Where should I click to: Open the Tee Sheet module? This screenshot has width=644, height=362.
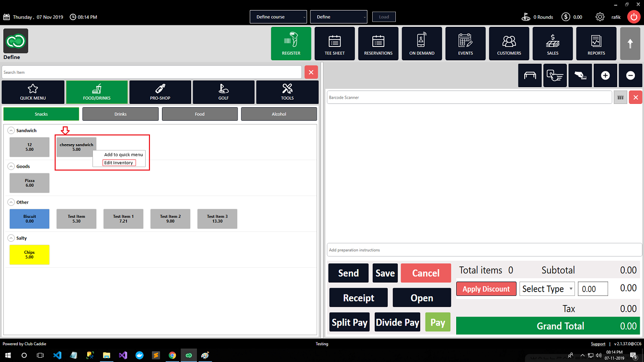point(334,44)
